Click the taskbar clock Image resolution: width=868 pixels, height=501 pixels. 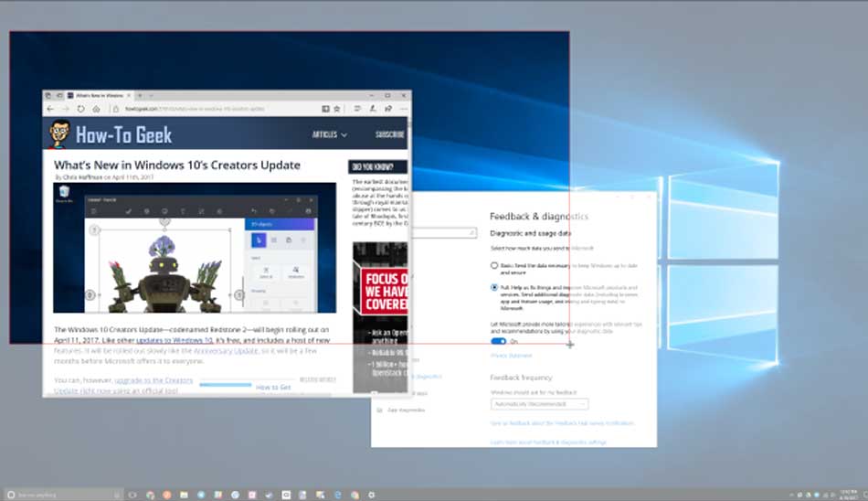(x=849, y=495)
